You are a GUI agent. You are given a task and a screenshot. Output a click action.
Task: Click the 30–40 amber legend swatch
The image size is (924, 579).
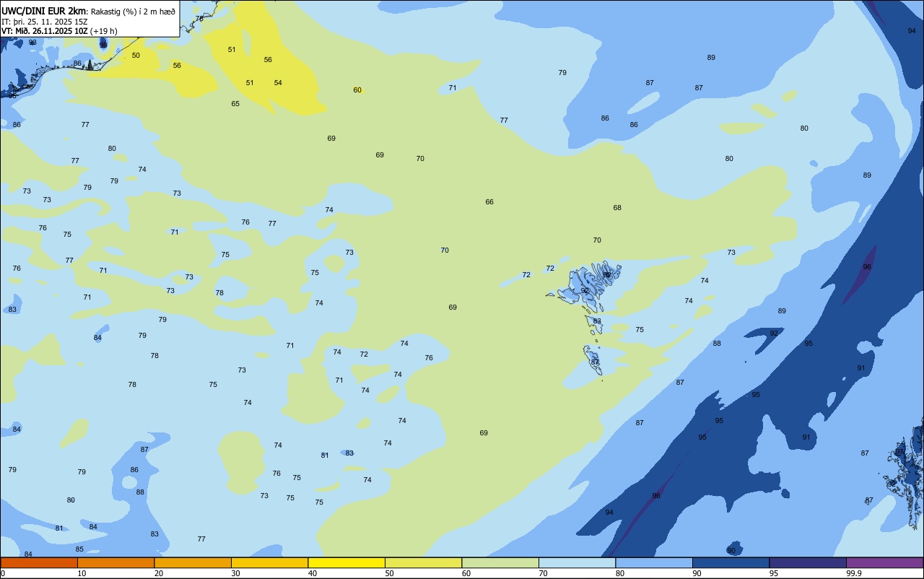coord(269,562)
